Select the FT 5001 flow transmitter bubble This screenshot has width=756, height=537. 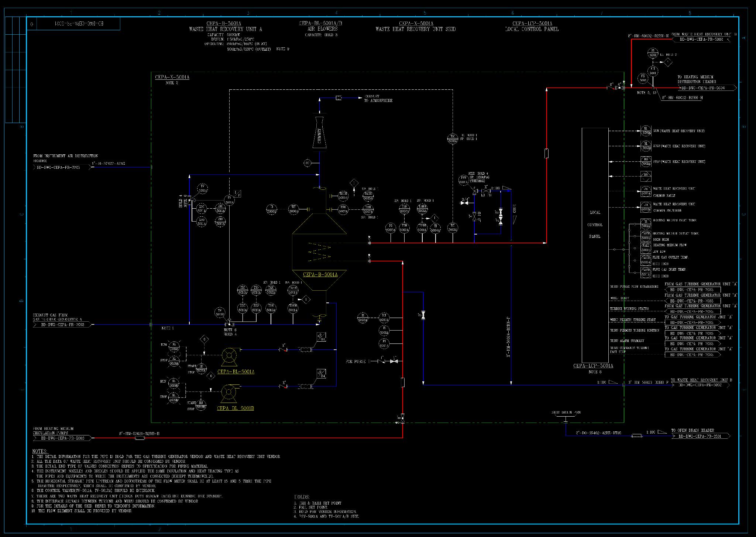pos(653,71)
